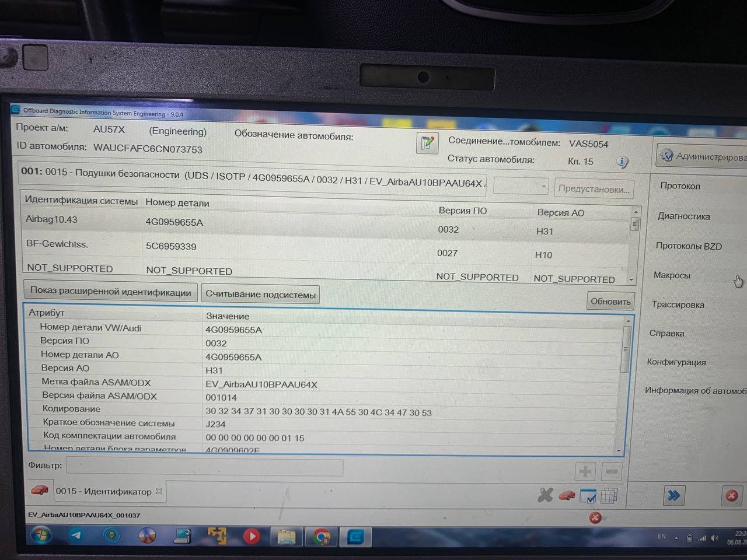Open the green shield app in taskbar
747x560 pixels.
click(111, 535)
